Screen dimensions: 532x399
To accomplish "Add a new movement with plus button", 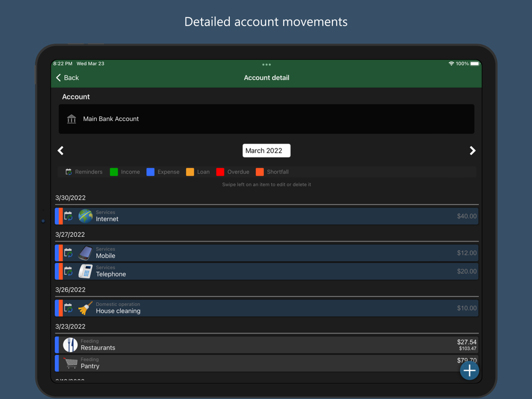I will click(x=469, y=370).
